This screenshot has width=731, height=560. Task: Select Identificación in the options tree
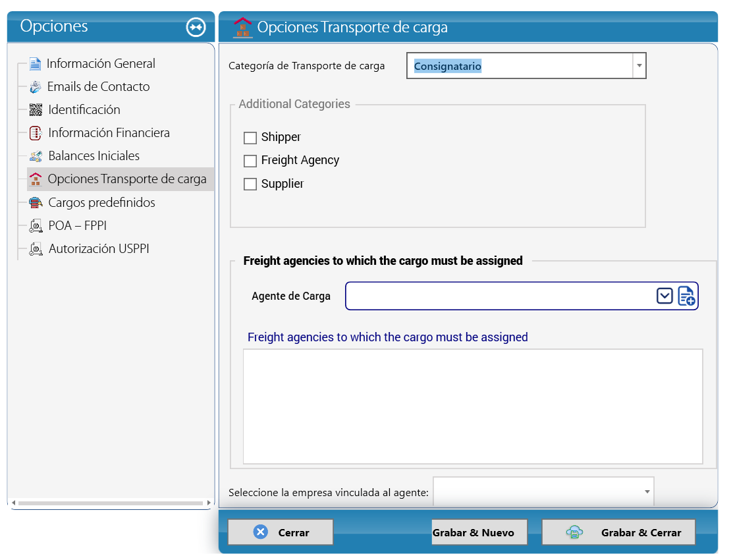(x=84, y=109)
